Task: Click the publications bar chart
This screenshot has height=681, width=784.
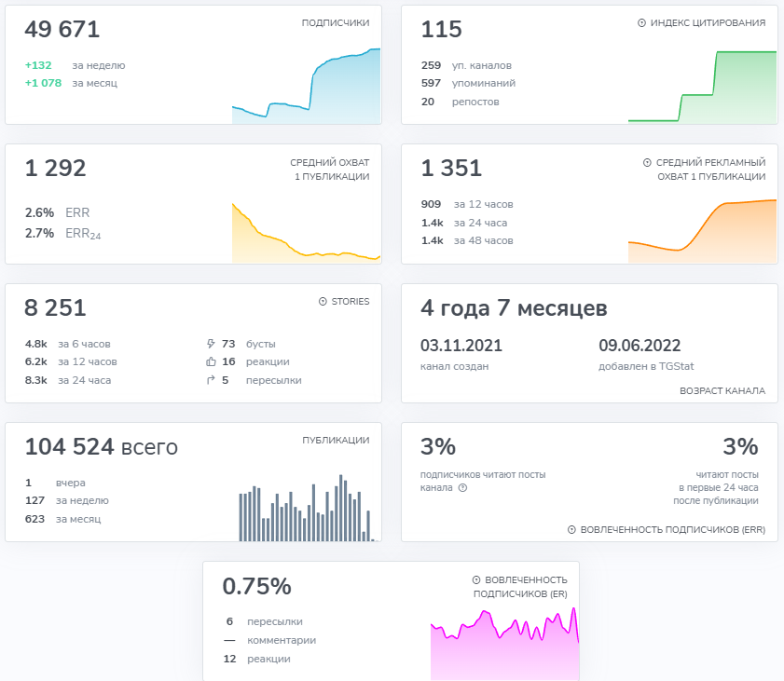Action: click(x=307, y=508)
